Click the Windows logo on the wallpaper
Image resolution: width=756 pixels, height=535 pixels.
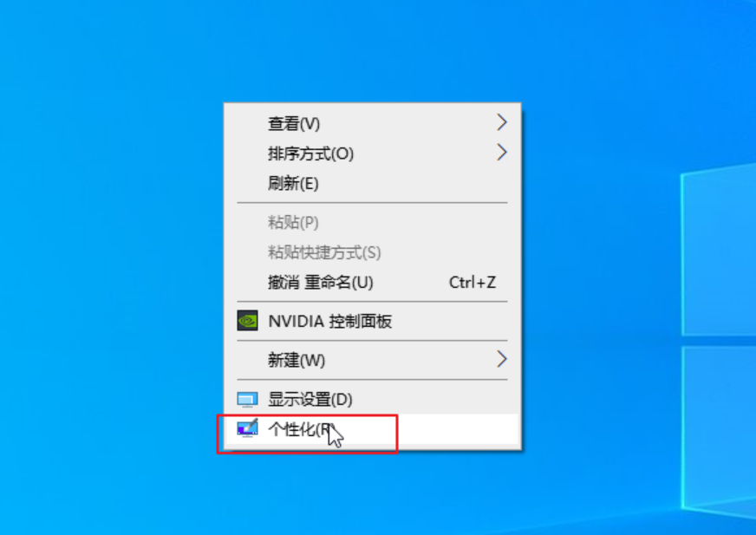pyautogui.click(x=719, y=337)
